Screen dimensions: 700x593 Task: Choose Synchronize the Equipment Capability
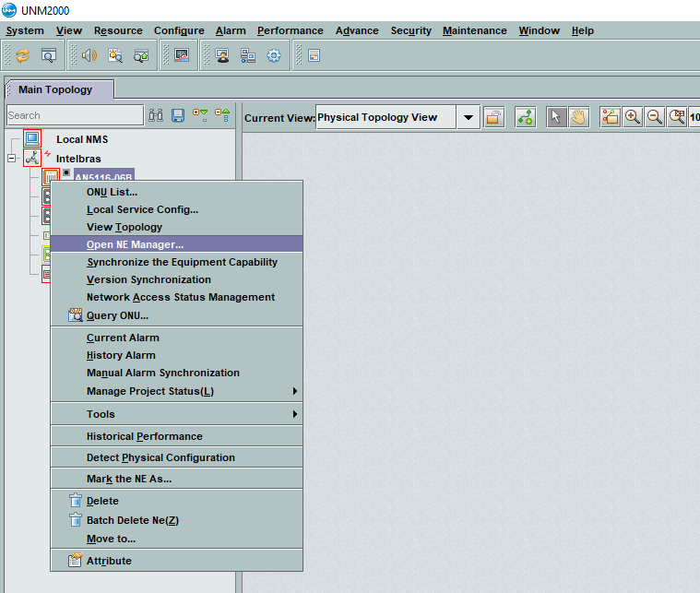[x=177, y=262]
